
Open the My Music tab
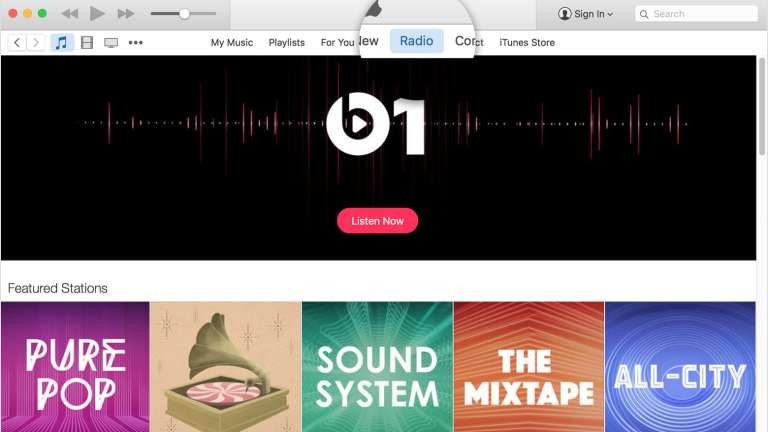tap(232, 43)
